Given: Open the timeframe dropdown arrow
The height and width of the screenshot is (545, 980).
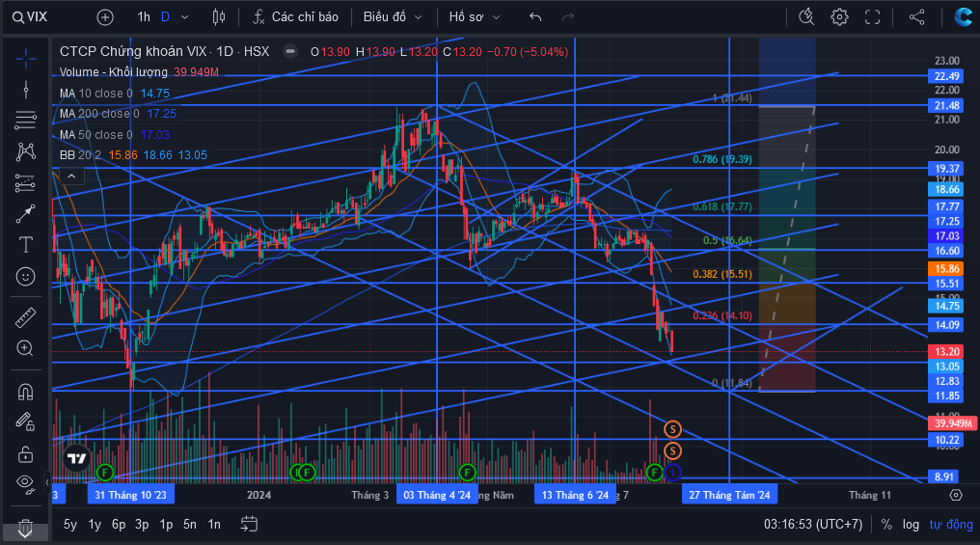Looking at the screenshot, I should pyautogui.click(x=184, y=17).
